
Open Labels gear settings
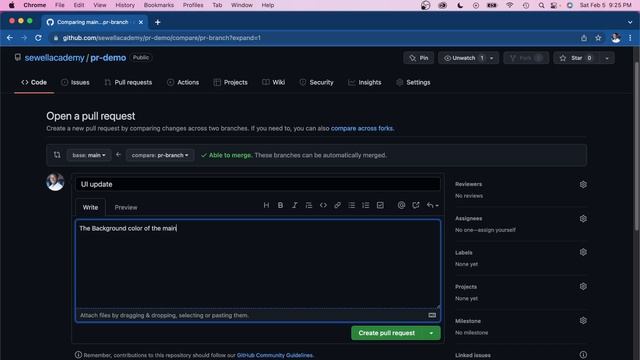pos(583,252)
